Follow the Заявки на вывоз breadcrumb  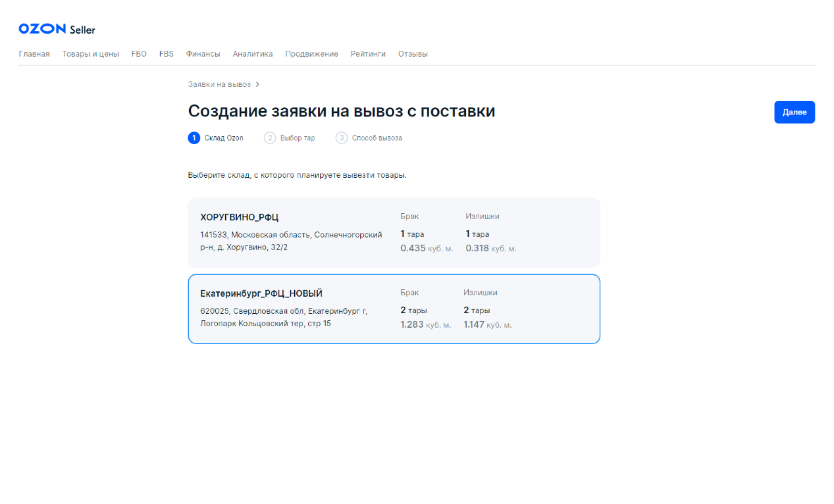coord(219,84)
